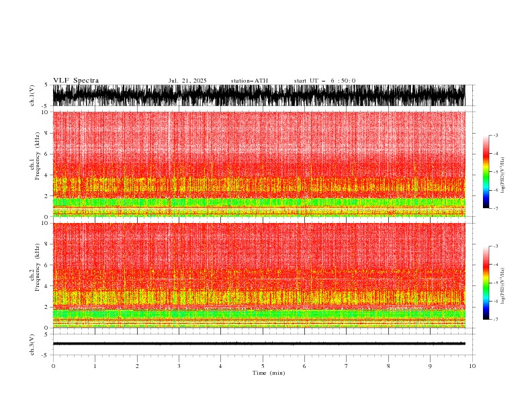Click time axis tick label "10"
The height and width of the screenshot is (411, 532).
point(472,366)
